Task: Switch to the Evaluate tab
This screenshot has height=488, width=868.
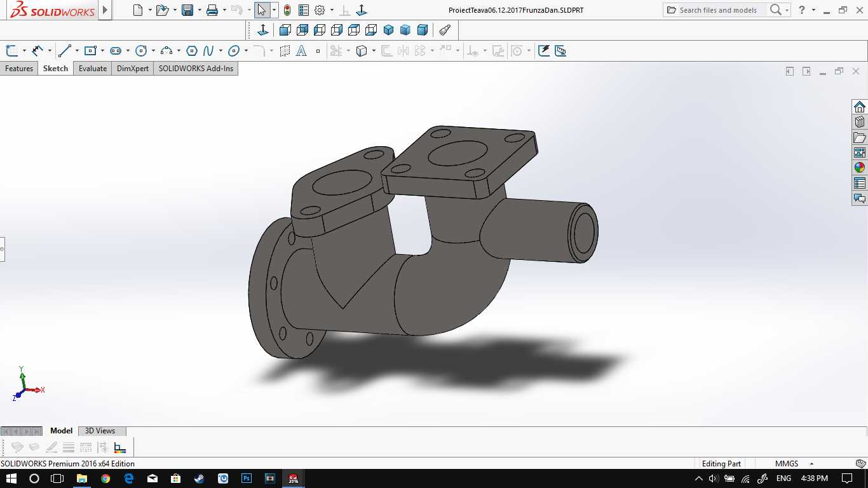Action: click(93, 69)
